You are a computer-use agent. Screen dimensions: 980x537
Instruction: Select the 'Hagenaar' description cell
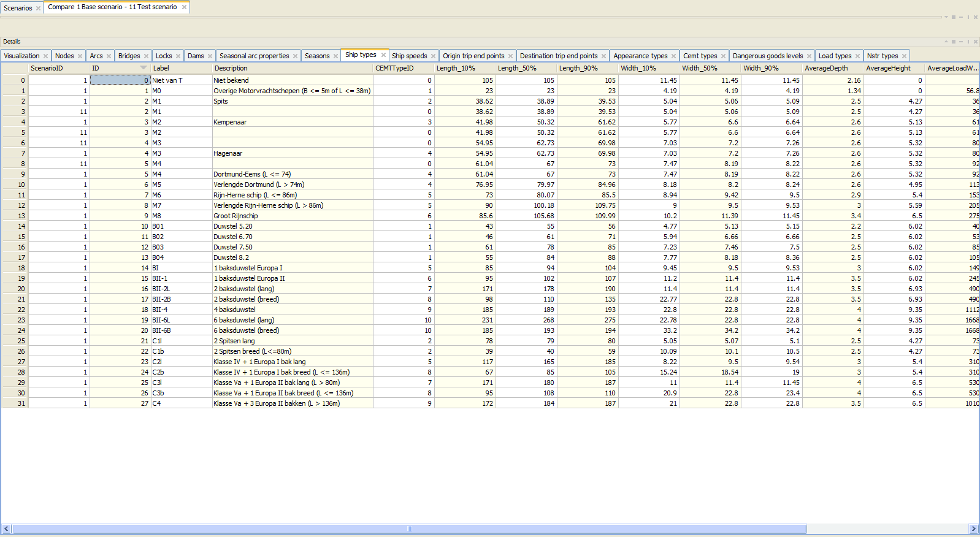pyautogui.click(x=293, y=153)
